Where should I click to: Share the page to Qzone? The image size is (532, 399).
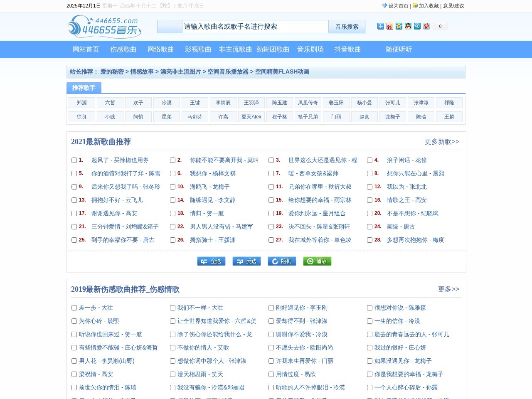pyautogui.click(x=399, y=26)
